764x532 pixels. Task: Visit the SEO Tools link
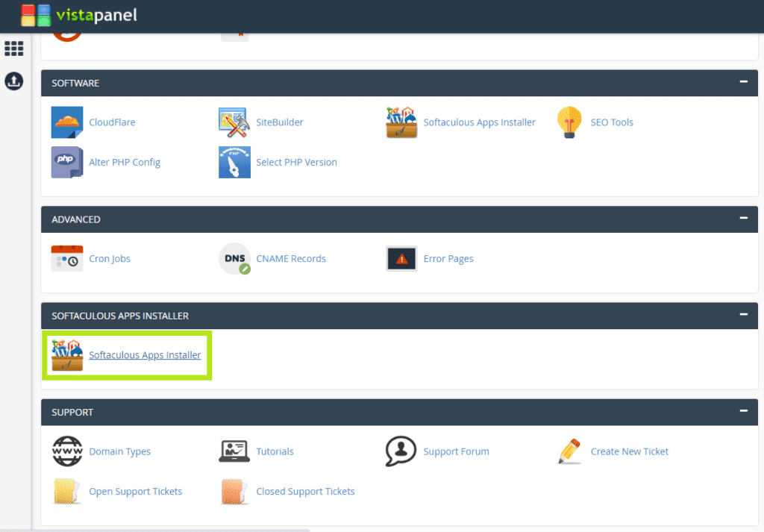pyautogui.click(x=612, y=122)
